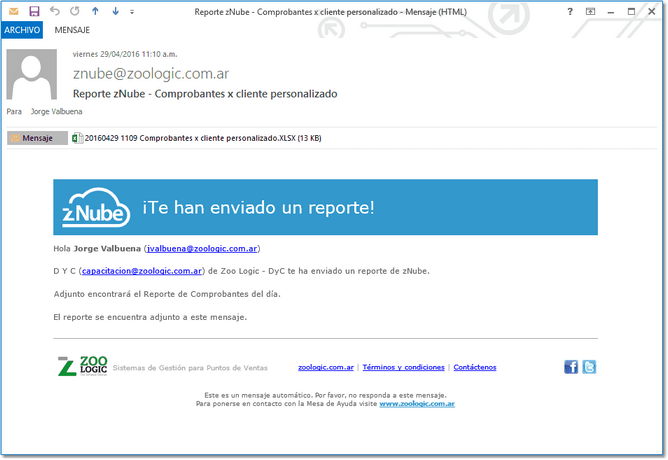The height and width of the screenshot is (460, 668).
Task: Open the Quick Access Toolbar customize dropdown
Action: click(132, 12)
